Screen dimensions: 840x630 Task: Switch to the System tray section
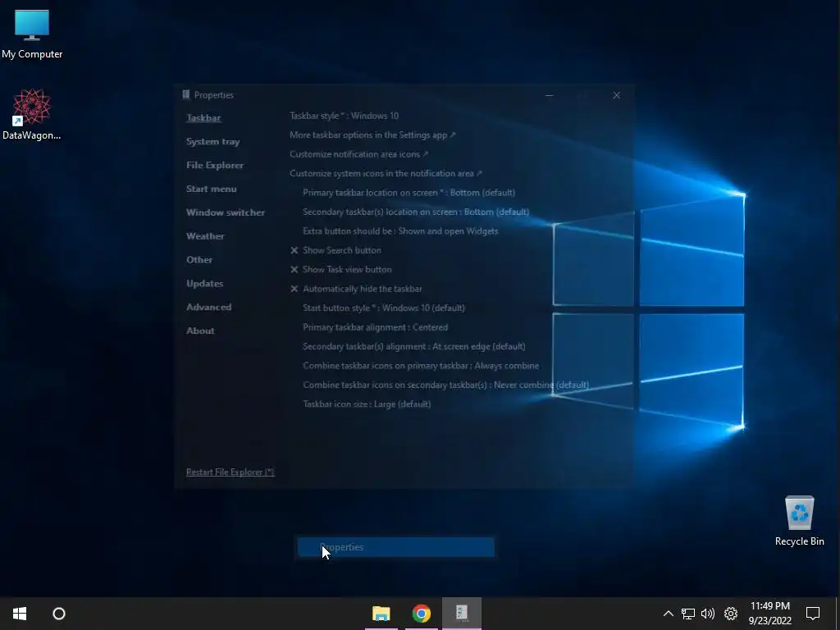[213, 141]
